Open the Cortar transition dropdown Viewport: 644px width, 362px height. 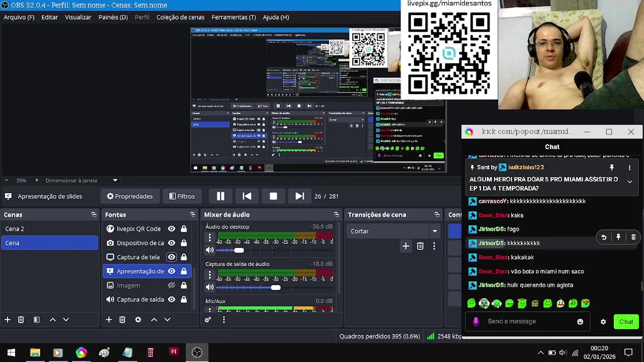tap(393, 231)
